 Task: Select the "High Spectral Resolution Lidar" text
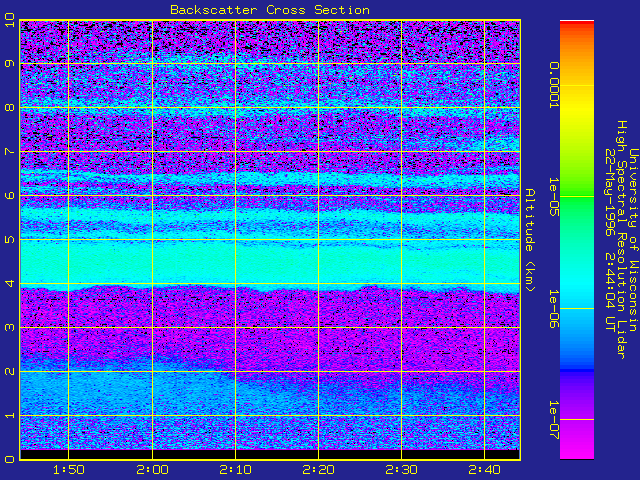point(621,240)
